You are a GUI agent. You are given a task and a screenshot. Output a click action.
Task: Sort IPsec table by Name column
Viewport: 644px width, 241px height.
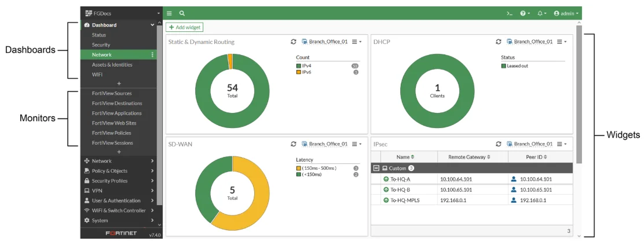coord(405,157)
